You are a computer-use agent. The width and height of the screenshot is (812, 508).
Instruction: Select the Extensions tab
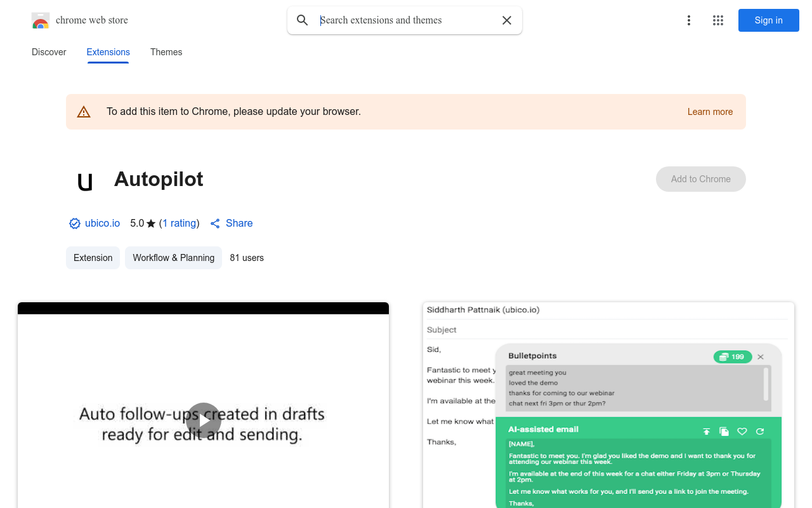108,52
